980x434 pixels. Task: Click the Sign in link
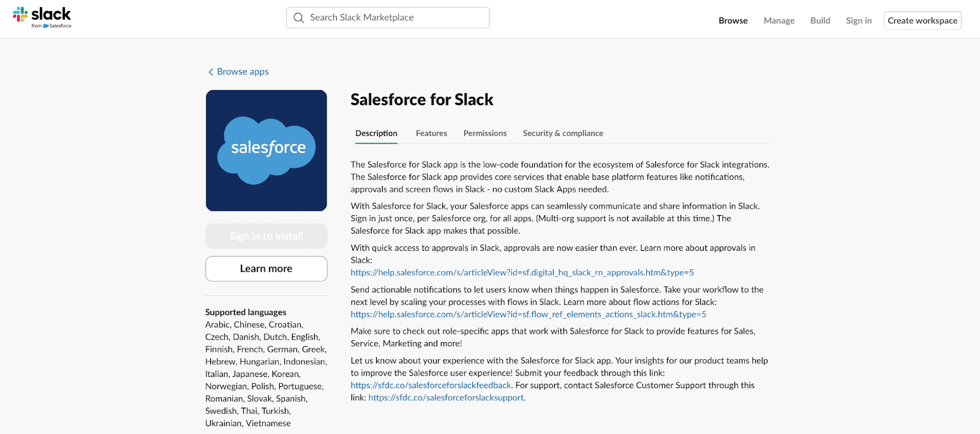[x=859, y=20]
